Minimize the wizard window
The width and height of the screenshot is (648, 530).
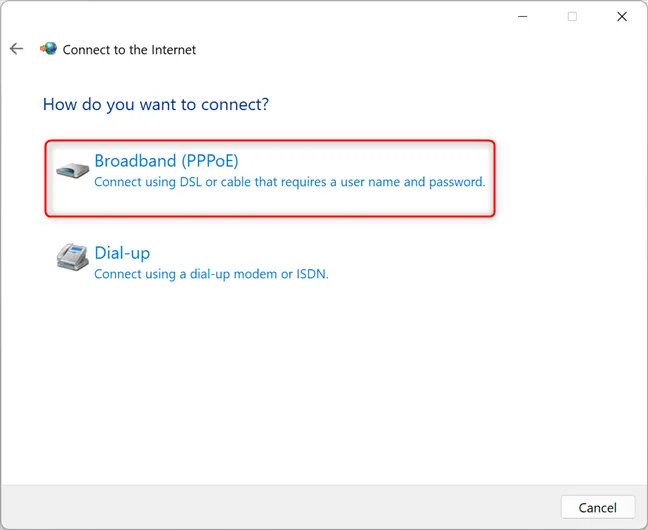[523, 17]
